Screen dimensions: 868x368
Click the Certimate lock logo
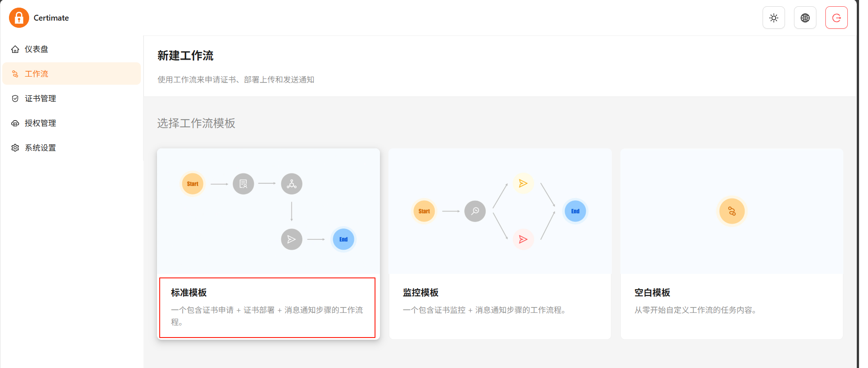tap(19, 18)
